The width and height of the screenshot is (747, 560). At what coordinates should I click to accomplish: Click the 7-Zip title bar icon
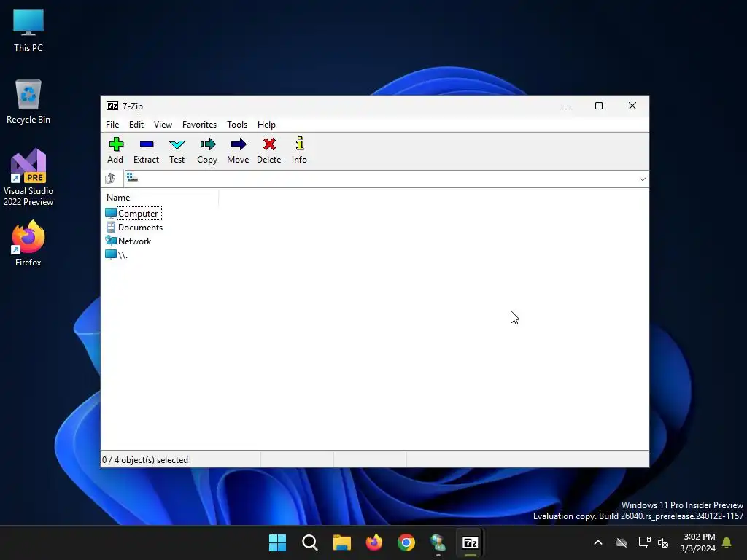point(112,106)
